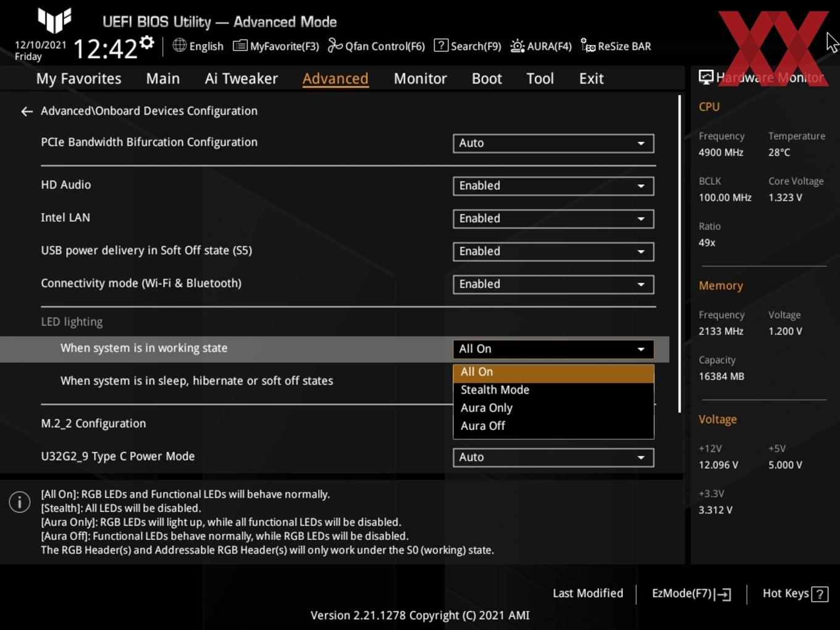Open MyFavorite(F3) list

click(276, 46)
